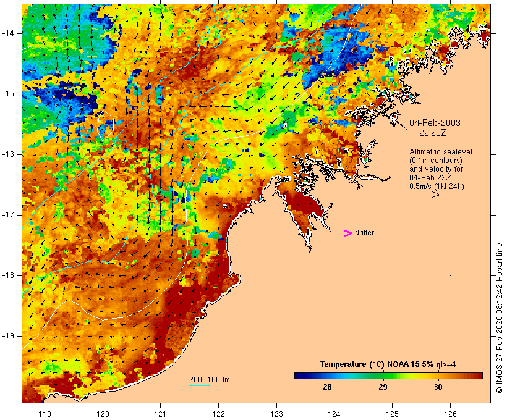Viewport: 507px width, 420px height.
Task: Click the dark blue end of temperature colorbar
Action: click(300, 376)
